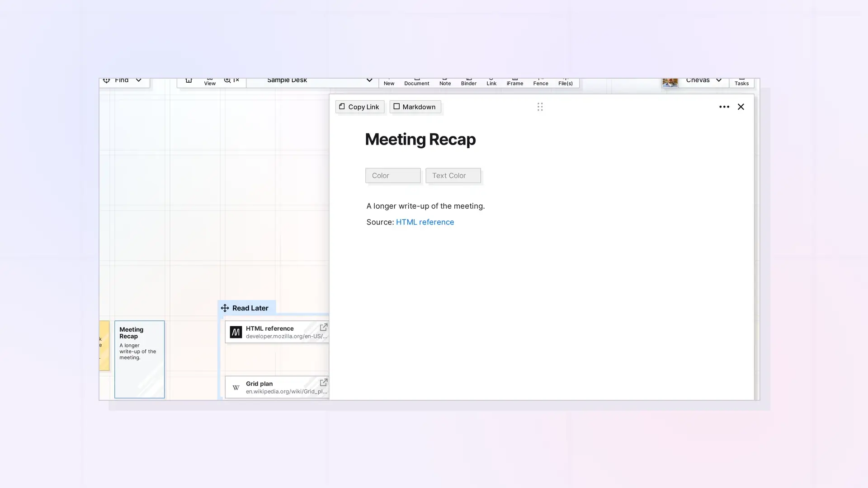Open the Tasks panel button
868x488 pixels.
[741, 82]
